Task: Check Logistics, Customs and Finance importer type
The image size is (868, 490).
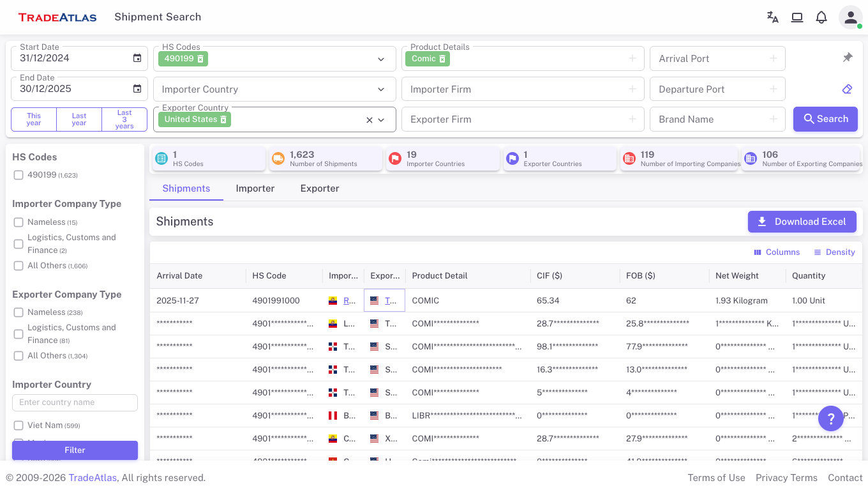Action: point(19,244)
